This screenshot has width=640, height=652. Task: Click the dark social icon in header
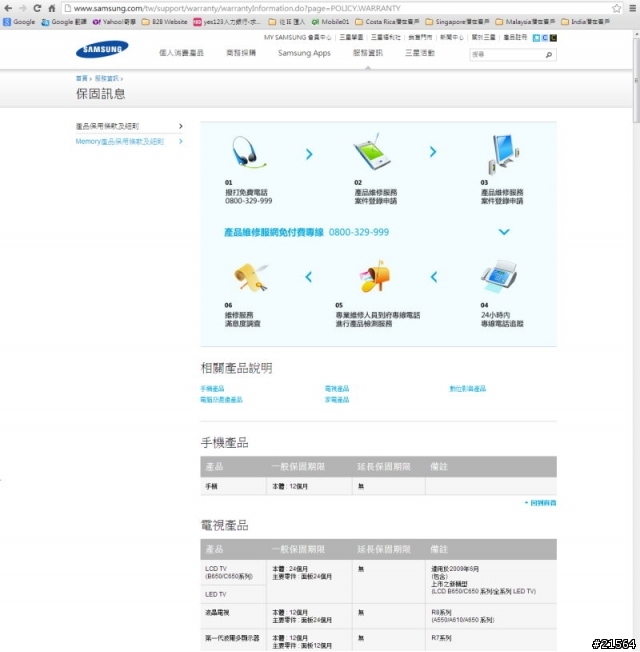(554, 38)
